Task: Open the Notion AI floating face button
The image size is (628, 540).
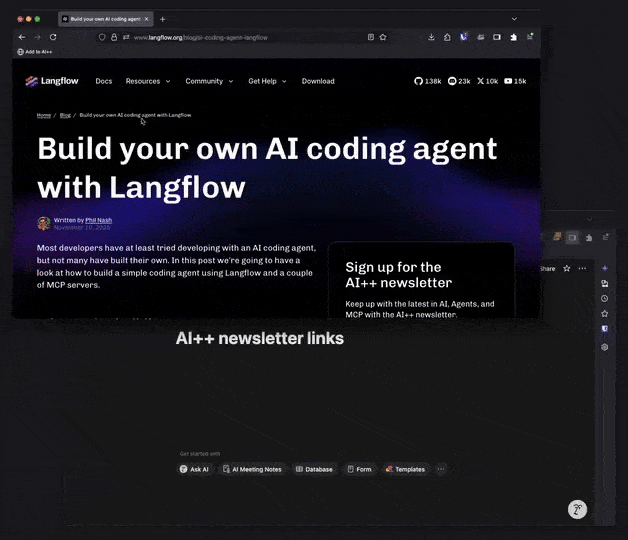Action: [577, 509]
